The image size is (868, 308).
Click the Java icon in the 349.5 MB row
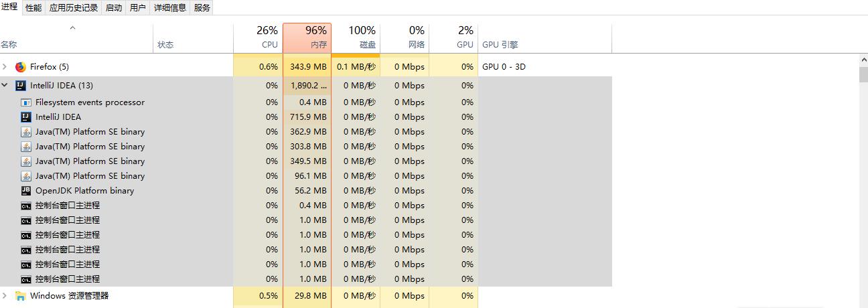(26, 161)
